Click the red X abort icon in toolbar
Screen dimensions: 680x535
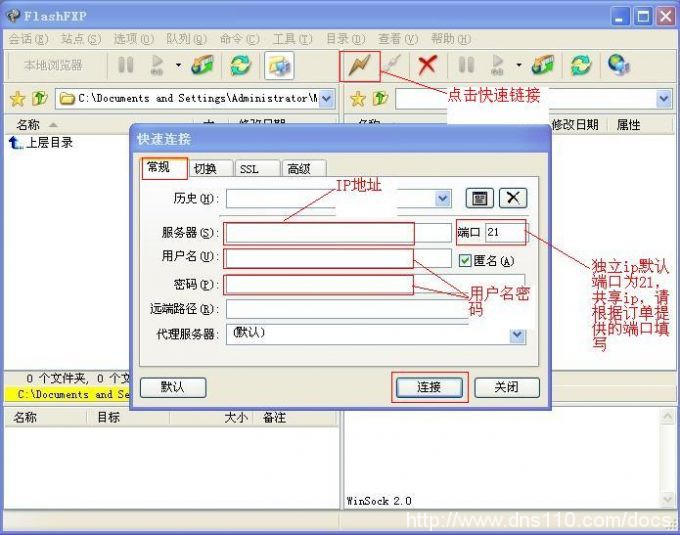pos(427,66)
